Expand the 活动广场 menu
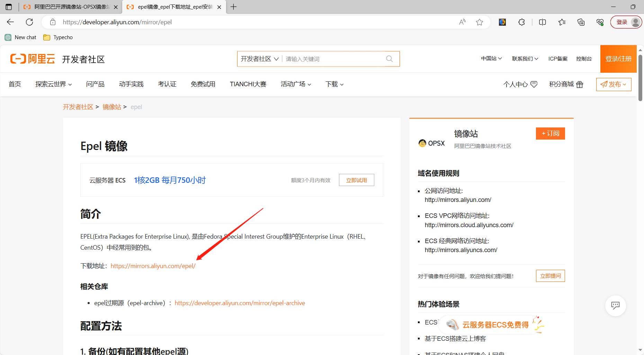Image resolution: width=644 pixels, height=355 pixels. (296, 84)
